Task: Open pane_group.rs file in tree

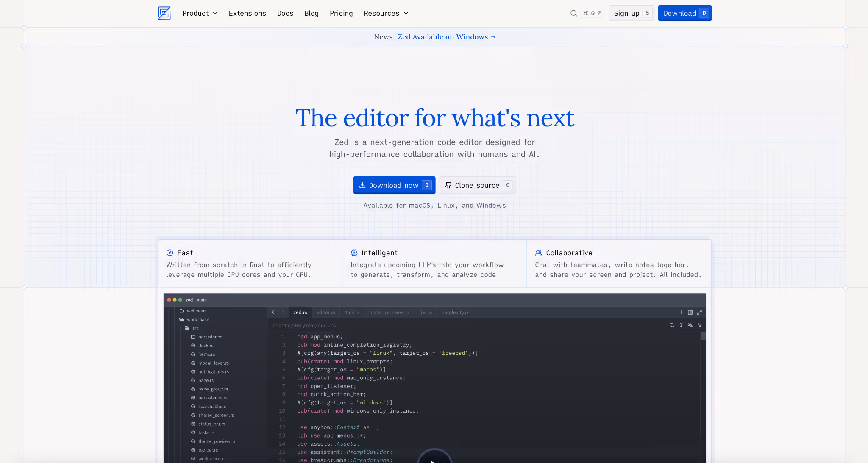Action: click(213, 389)
